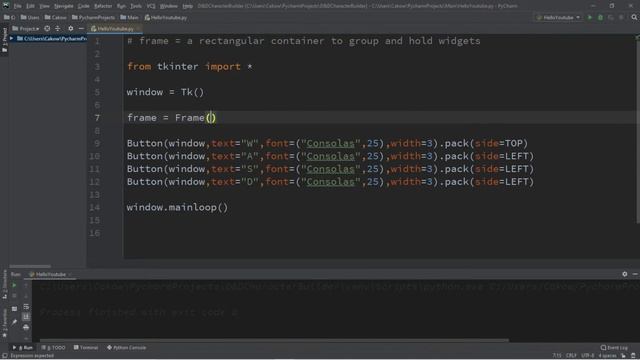Click the print icon in Run panel
640x360 pixels.
click(26, 327)
